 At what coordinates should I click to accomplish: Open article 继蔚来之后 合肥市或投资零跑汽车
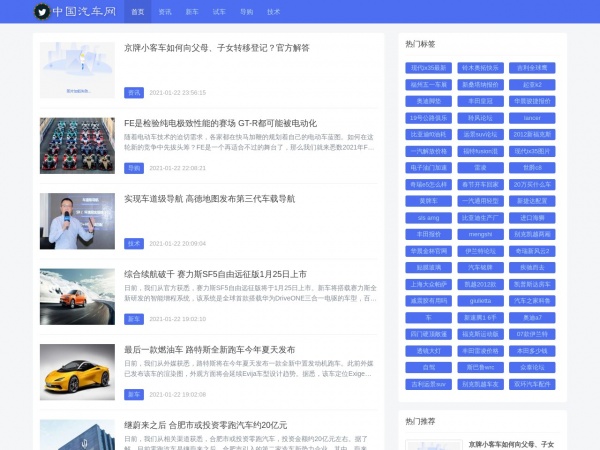coord(205,425)
